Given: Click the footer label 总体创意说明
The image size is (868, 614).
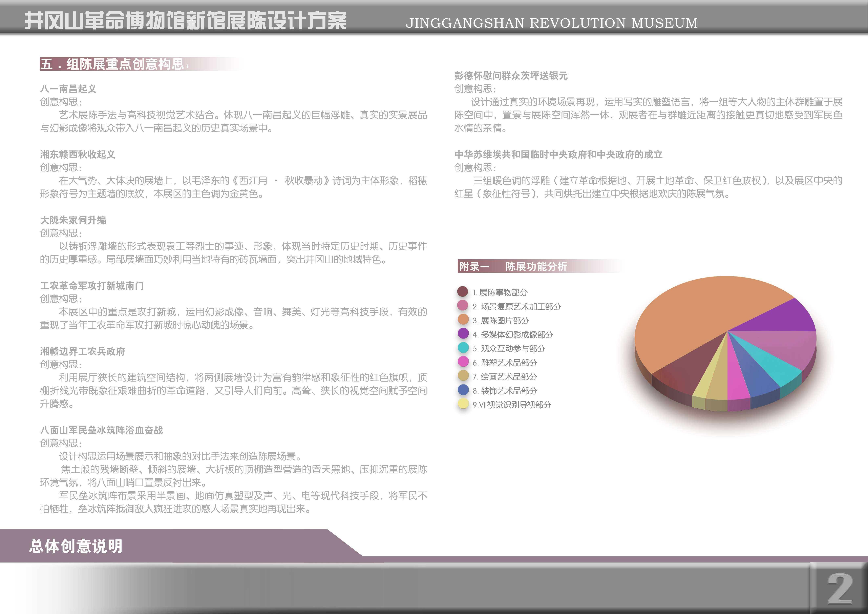Looking at the screenshot, I should [76, 546].
